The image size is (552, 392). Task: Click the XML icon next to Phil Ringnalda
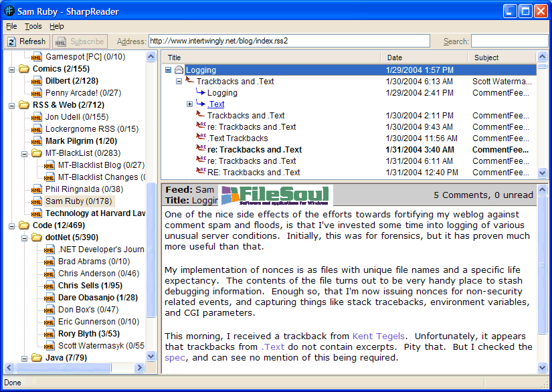[36, 189]
